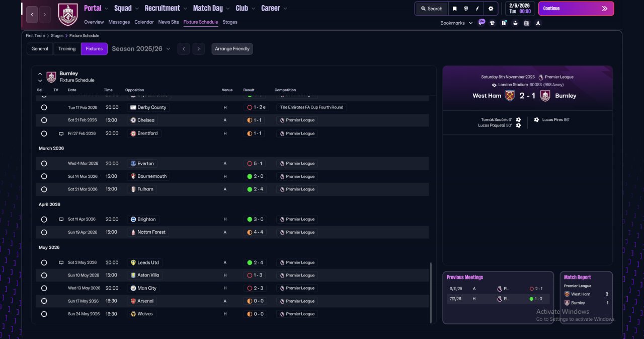Image resolution: width=644 pixels, height=339 pixels.
Task: Click the TV icon on Brighton row
Action: (x=61, y=220)
